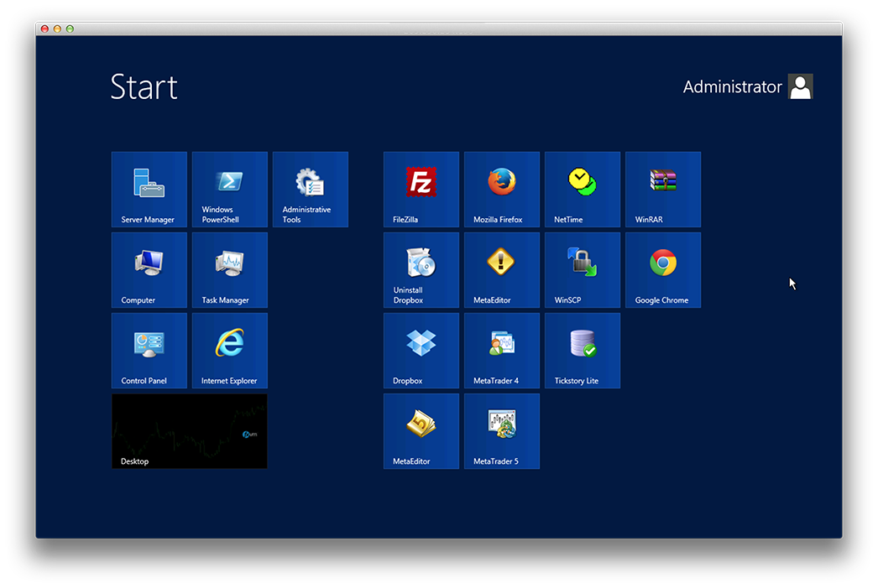Open the Tickstory Lite tile
Image resolution: width=878 pixels, height=588 pixels.
(x=583, y=351)
